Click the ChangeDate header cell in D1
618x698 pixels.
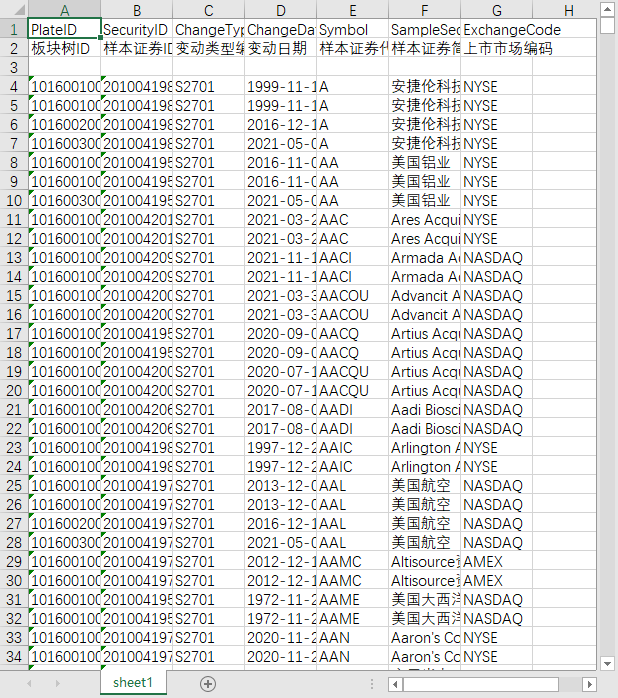click(281, 29)
